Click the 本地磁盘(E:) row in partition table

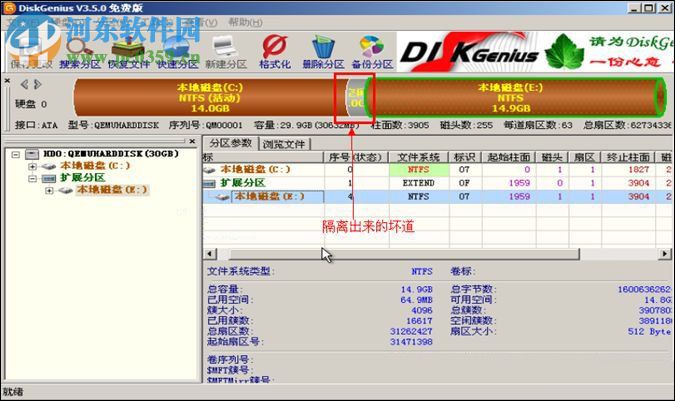tap(437, 197)
